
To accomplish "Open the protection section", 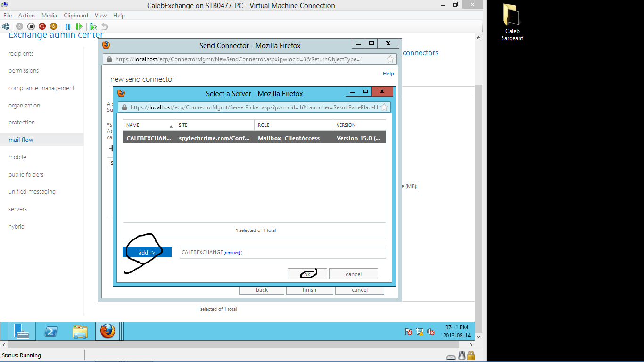I will tap(22, 123).
